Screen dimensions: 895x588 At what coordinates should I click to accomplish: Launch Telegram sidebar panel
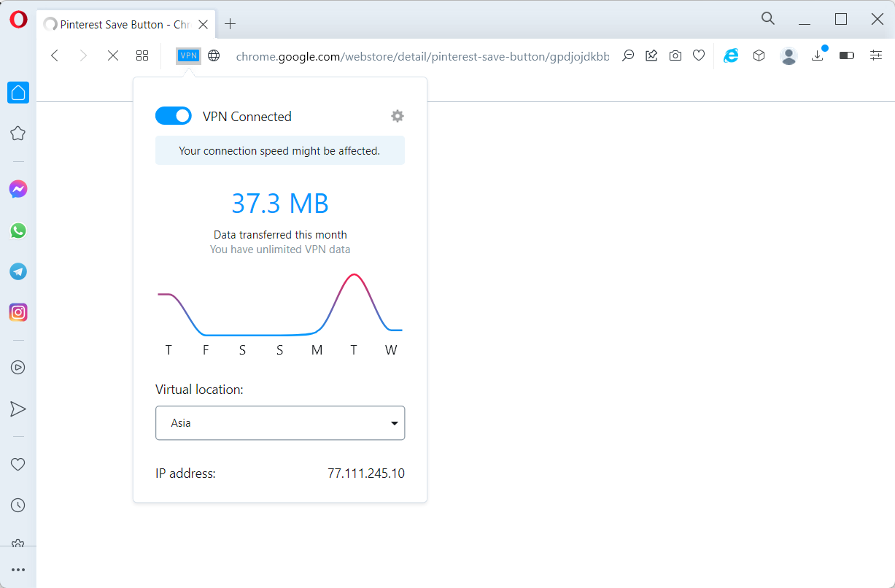(x=18, y=271)
